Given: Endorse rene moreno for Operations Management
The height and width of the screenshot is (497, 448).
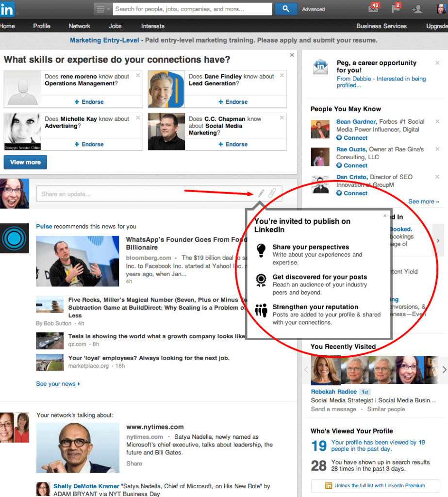Looking at the screenshot, I should click(x=89, y=102).
